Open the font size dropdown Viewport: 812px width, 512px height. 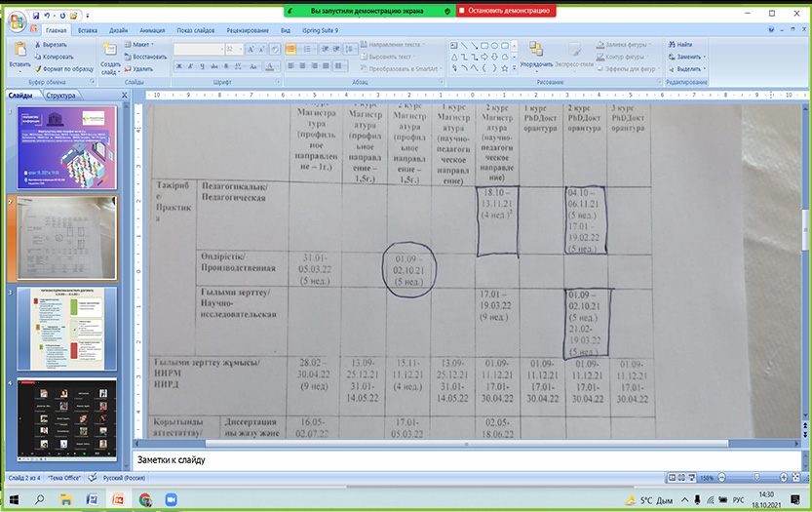point(240,49)
